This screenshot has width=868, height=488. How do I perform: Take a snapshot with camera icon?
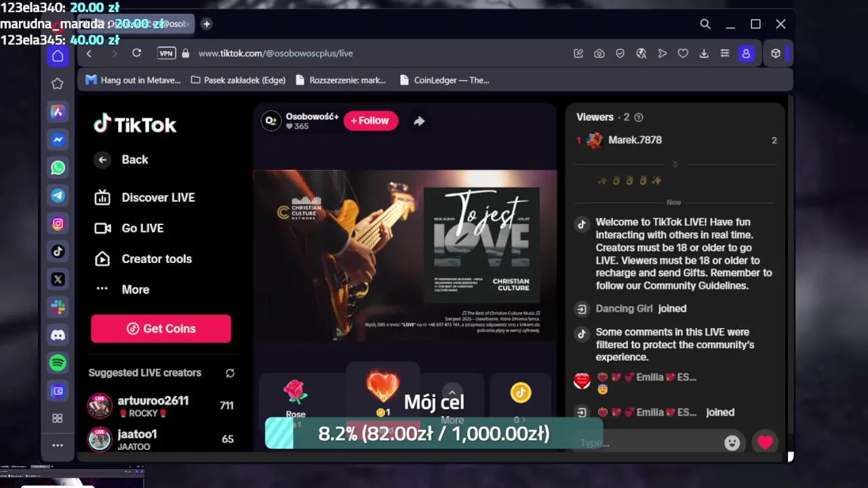[x=599, y=54]
